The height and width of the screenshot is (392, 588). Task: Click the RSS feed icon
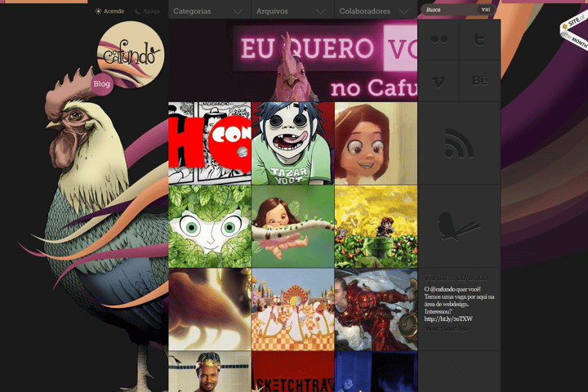tap(459, 143)
